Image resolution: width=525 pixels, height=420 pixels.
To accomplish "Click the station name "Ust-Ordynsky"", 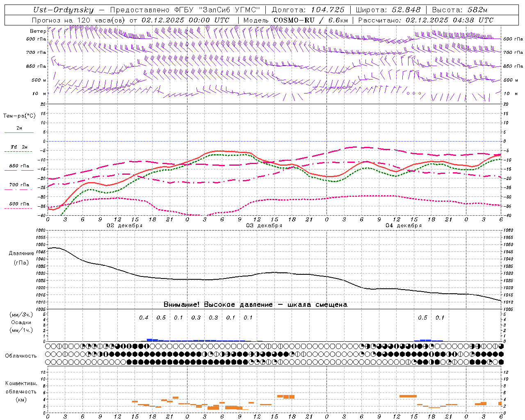I will point(63,10).
